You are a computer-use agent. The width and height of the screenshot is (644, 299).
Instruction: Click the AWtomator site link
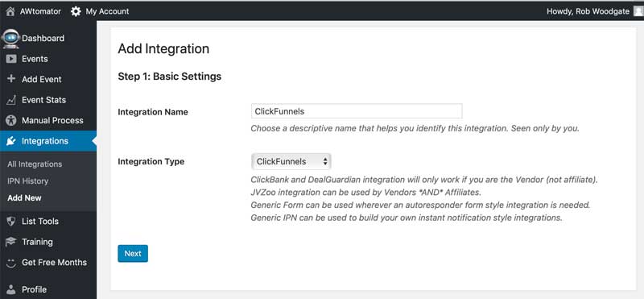click(40, 11)
